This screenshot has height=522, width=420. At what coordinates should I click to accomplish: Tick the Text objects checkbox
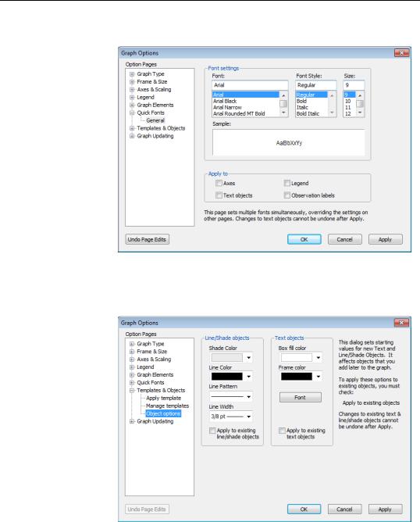219,195
